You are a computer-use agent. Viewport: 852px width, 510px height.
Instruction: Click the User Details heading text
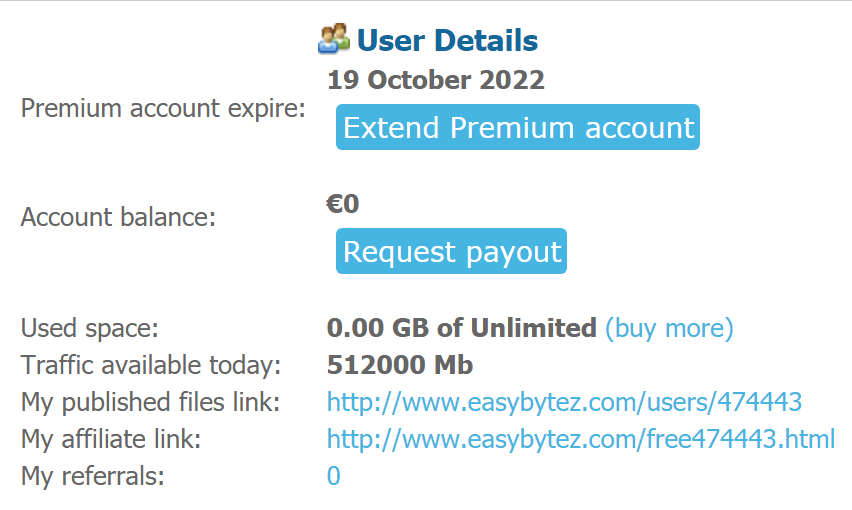[x=447, y=41]
